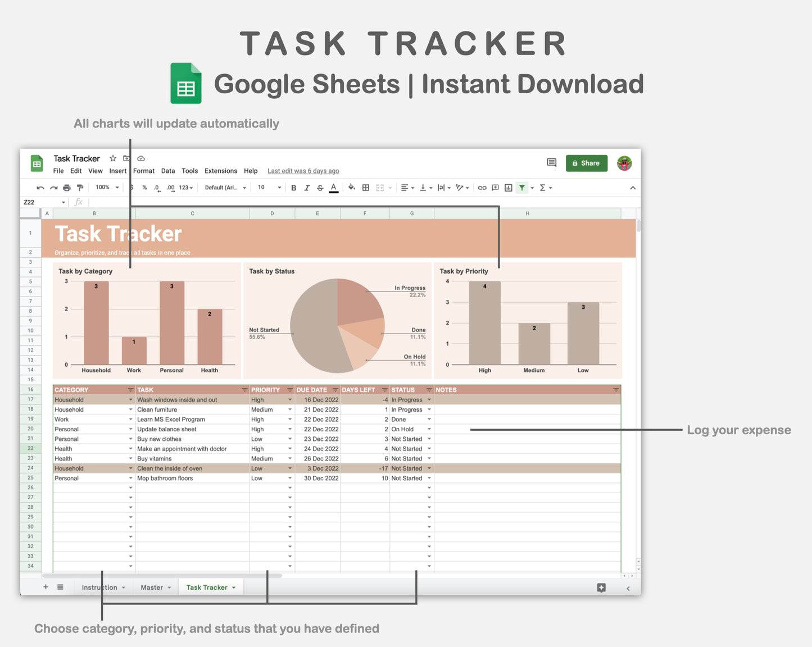This screenshot has width=812, height=647.
Task: Open the text color picker
Action: click(334, 188)
